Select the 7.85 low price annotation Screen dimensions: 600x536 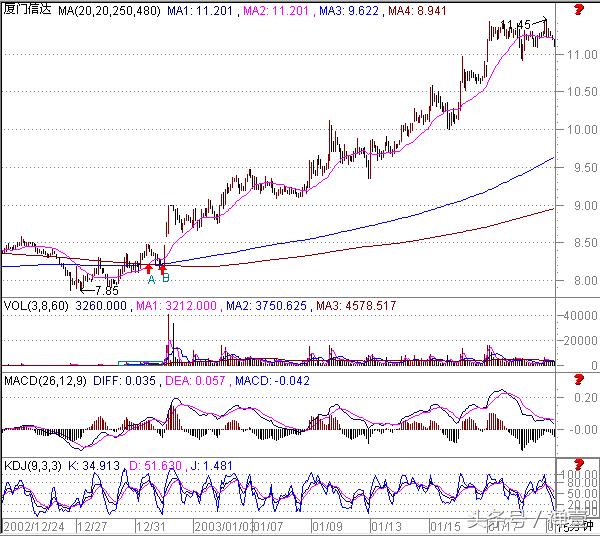pyautogui.click(x=93, y=291)
